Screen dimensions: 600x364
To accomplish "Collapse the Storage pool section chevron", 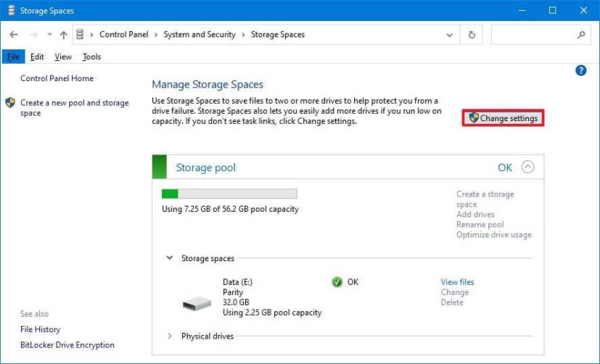I will (x=527, y=167).
